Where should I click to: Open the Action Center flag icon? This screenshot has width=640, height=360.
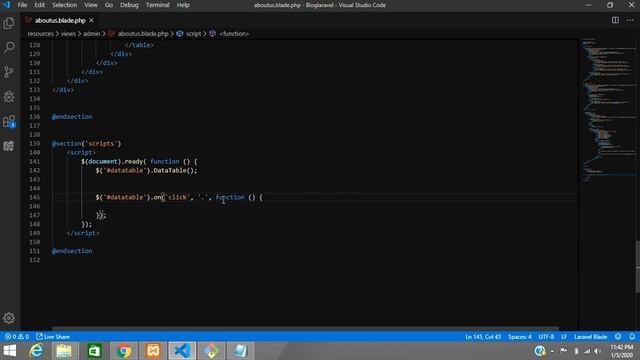pyautogui.click(x=564, y=351)
